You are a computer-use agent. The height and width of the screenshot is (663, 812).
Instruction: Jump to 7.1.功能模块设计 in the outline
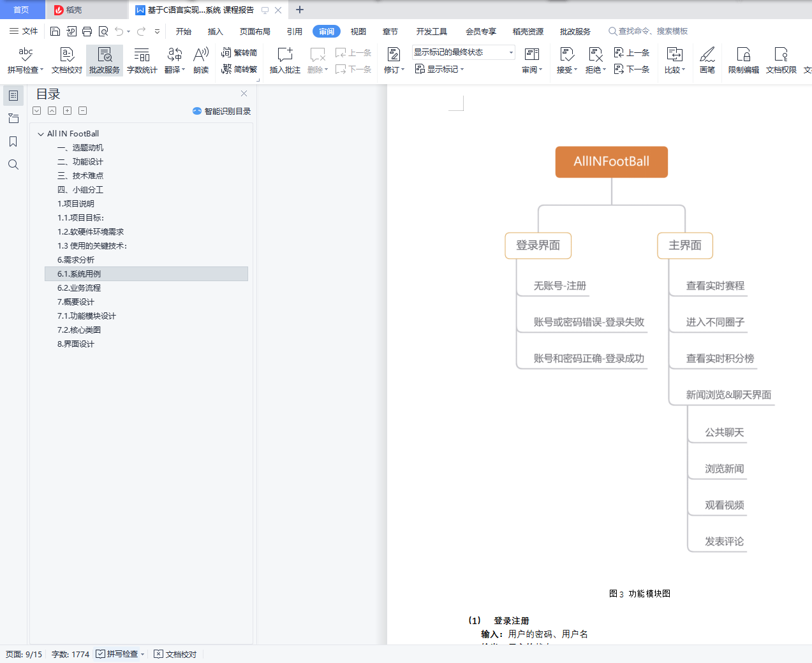(87, 316)
